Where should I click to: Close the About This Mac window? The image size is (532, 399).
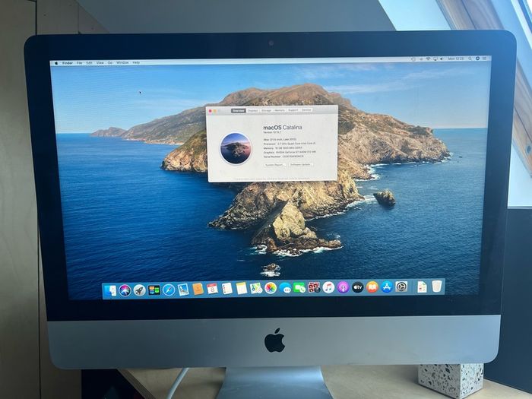pyautogui.click(x=211, y=111)
